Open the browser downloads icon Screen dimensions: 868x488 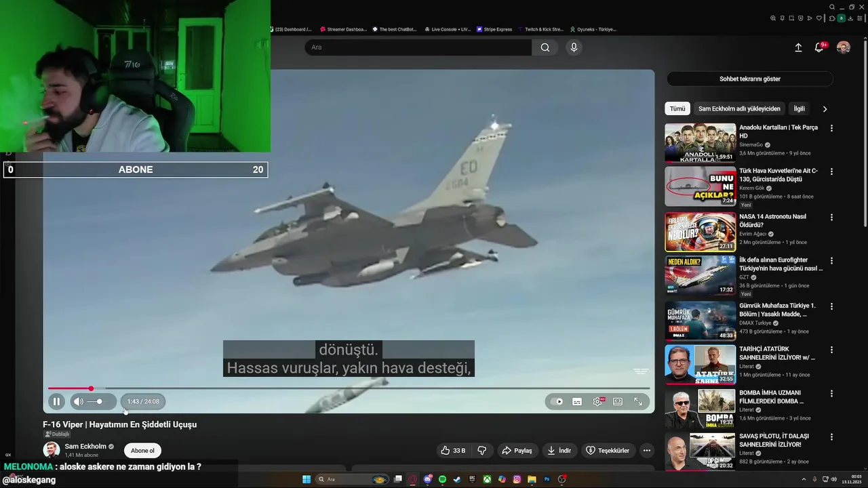click(850, 18)
